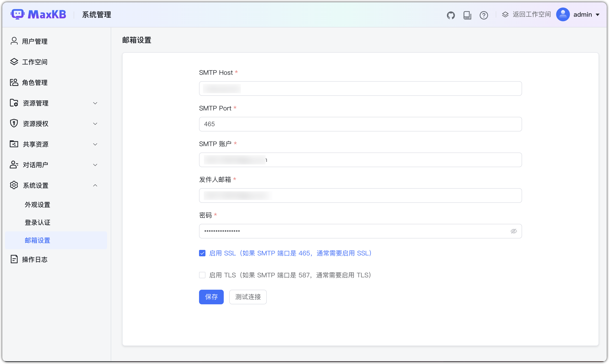This screenshot has height=364, width=609.
Task: Expand the 资源管理 menu chevron
Action: coord(95,103)
